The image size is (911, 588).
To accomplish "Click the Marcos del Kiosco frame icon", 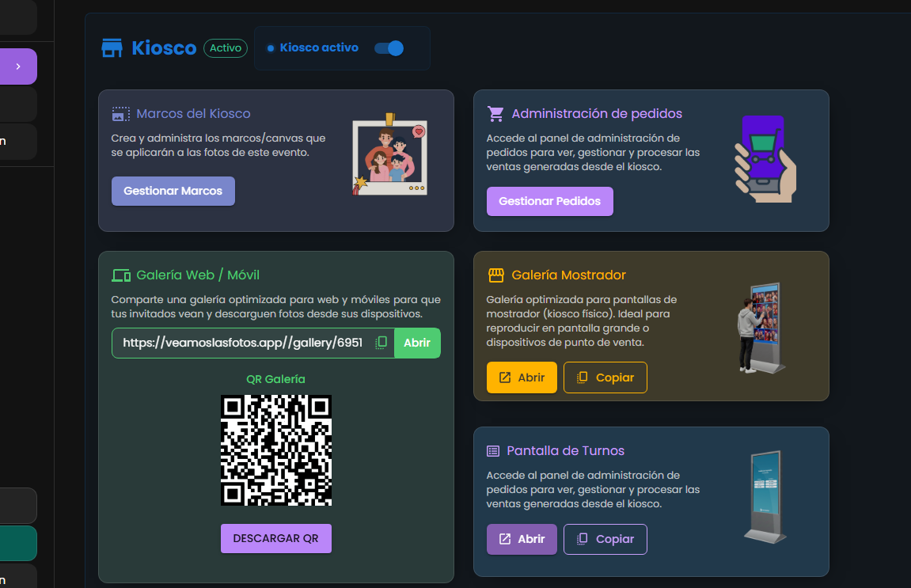I will [121, 114].
